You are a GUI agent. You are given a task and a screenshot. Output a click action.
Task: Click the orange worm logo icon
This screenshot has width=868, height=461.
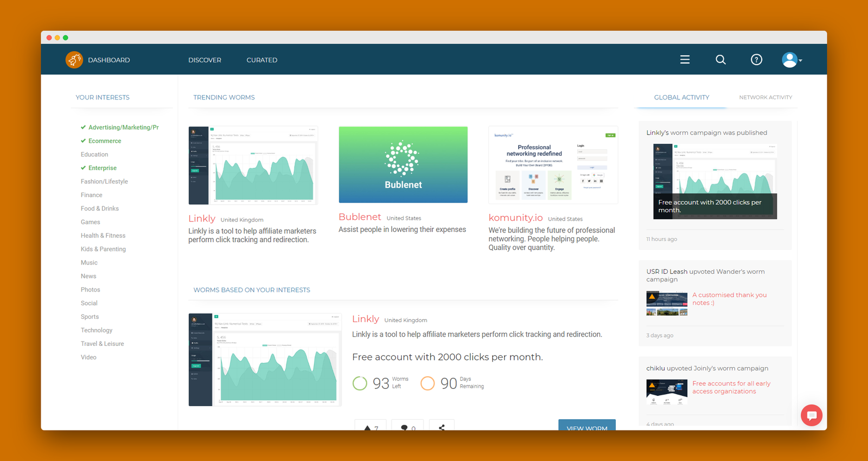click(74, 60)
